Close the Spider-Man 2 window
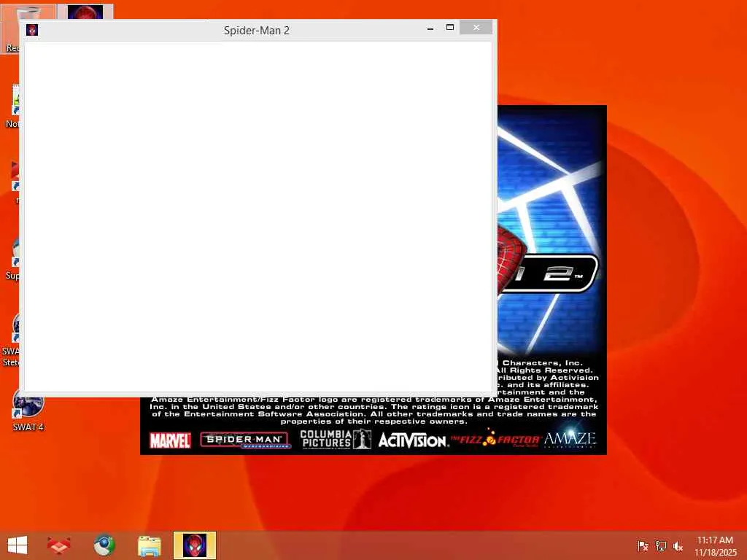Screen dimensions: 747x560 pos(476,28)
